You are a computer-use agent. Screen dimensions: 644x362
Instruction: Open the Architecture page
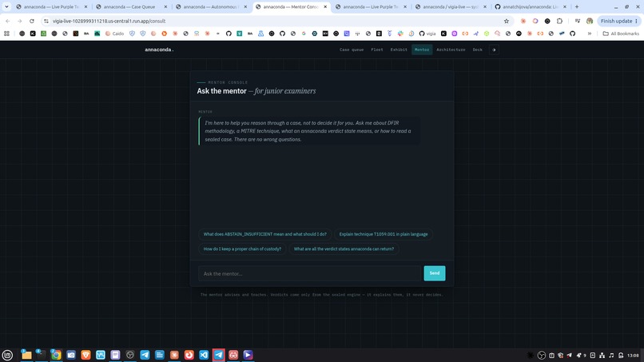click(x=451, y=50)
